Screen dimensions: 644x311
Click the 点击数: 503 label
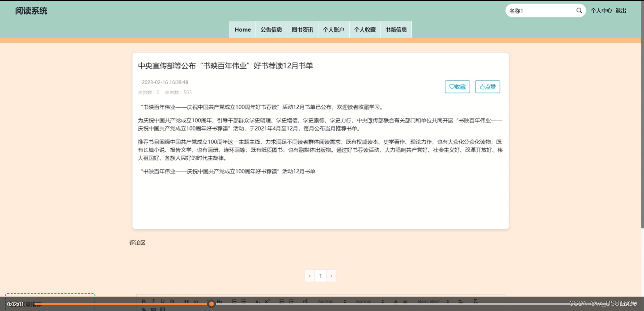click(x=178, y=92)
